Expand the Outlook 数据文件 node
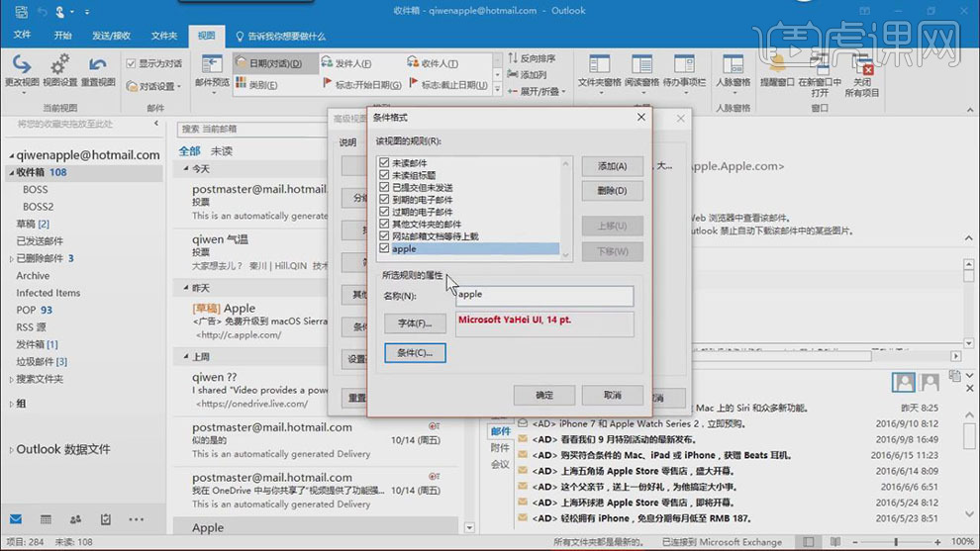This screenshot has width=980, height=551. pos(11,450)
